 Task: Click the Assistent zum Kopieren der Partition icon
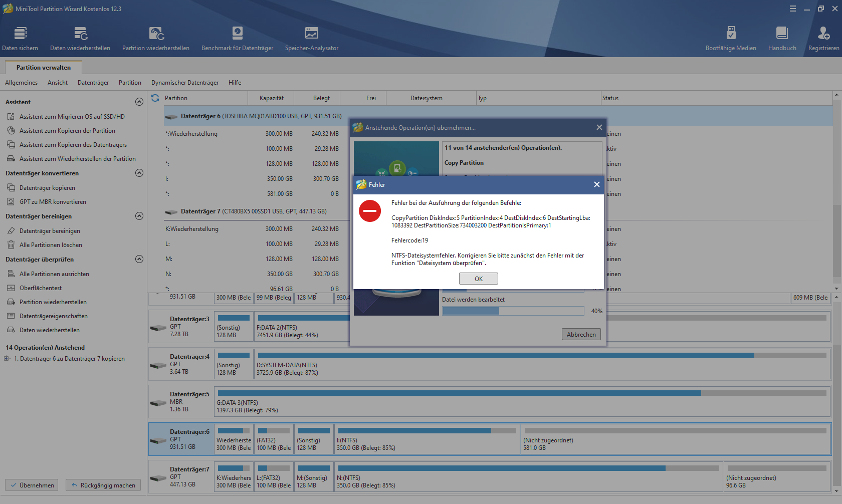tap(11, 131)
